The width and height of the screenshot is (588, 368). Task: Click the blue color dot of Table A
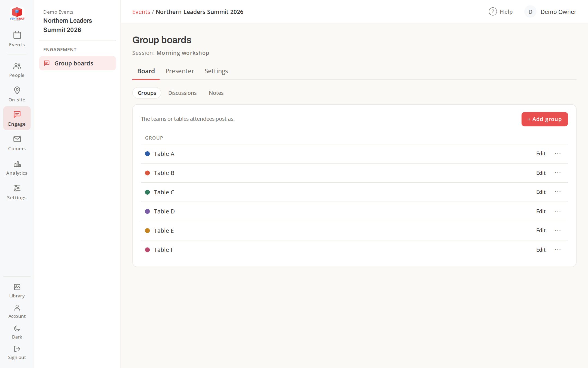click(x=147, y=154)
